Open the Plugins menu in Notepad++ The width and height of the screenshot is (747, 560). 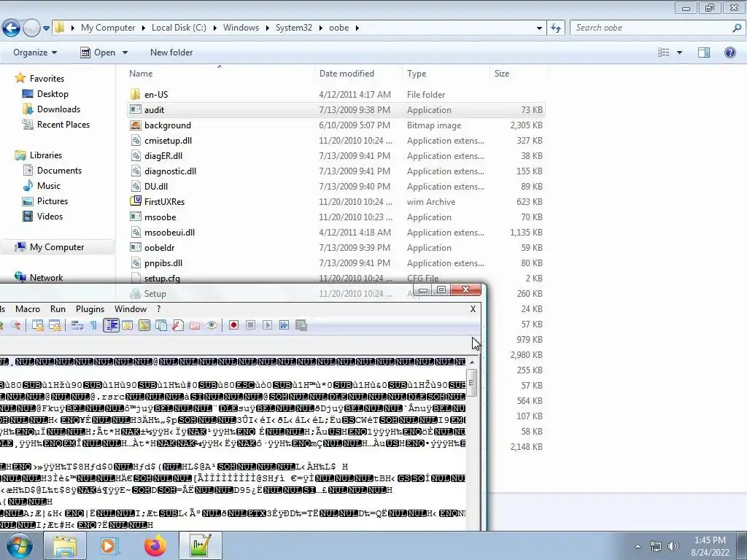[90, 309]
